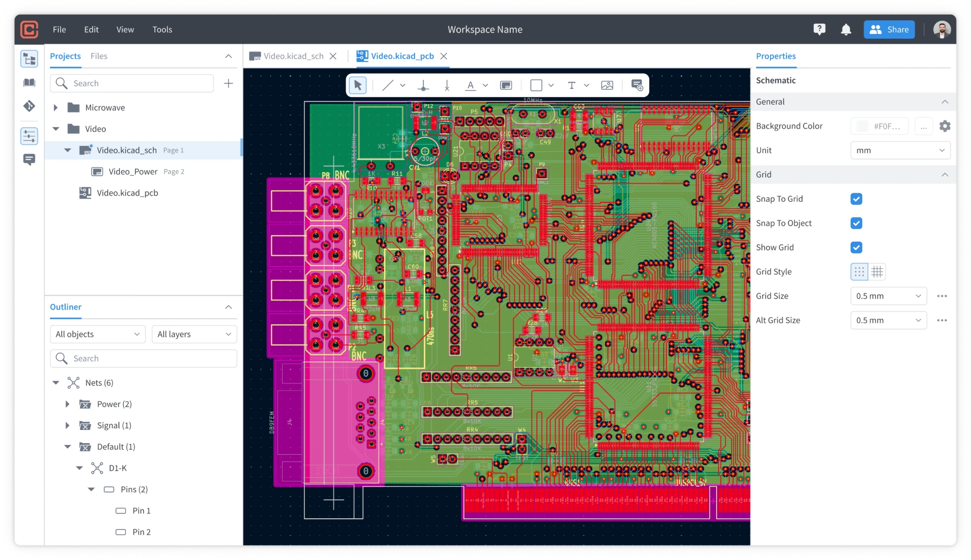
Task: Collapse the Outliner panel
Action: coord(229,307)
